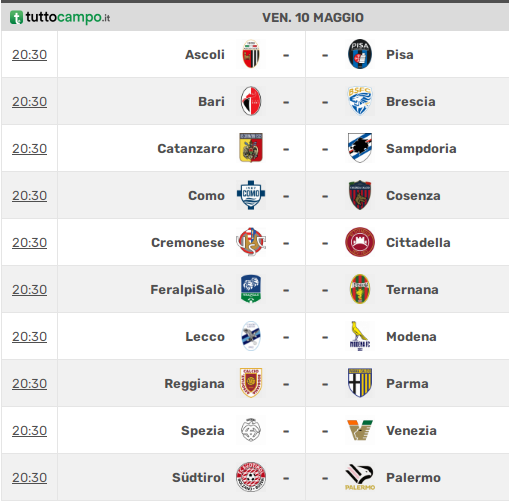Click the Cremonese team name

188,243
